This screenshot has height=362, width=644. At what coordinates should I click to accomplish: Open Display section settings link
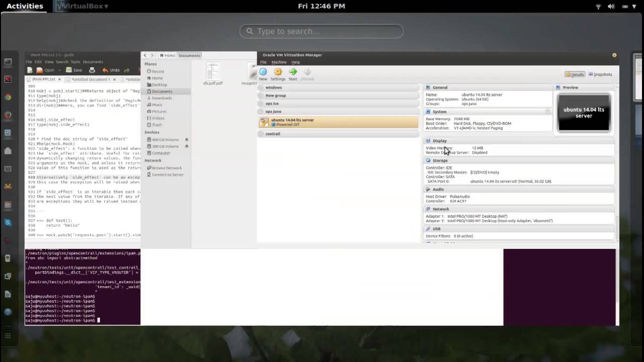(439, 141)
